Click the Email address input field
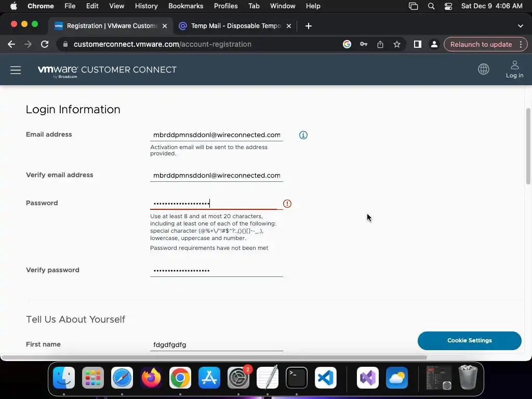This screenshot has width=532, height=399. pos(217,135)
